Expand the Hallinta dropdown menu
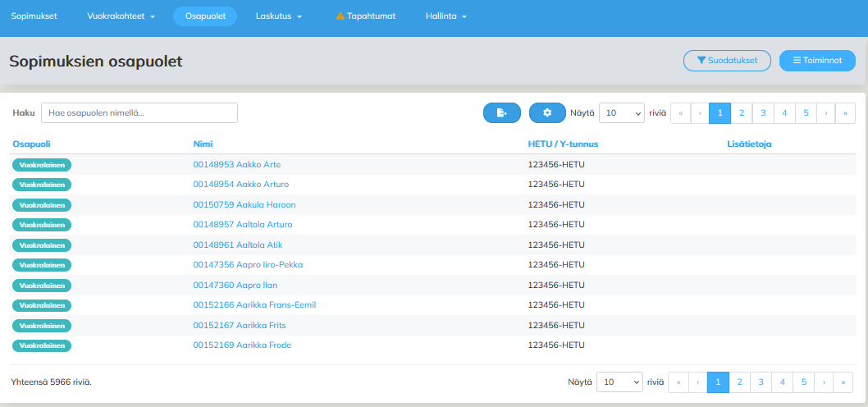Screen dimensions: 868x407 [446, 16]
